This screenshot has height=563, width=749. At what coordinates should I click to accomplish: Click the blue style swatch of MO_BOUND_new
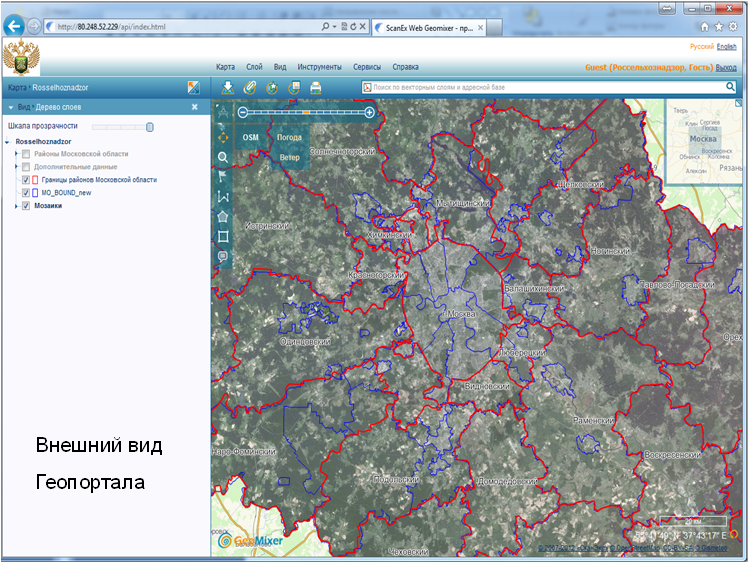[x=35, y=192]
